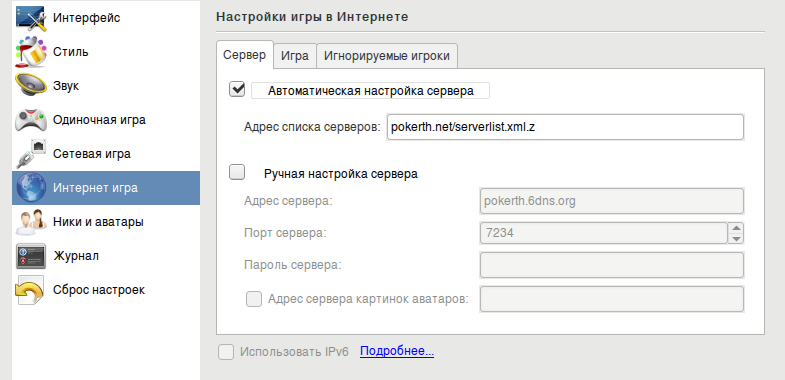Viewport: 785px width, 380px height.
Task: Select the Сетевая игра label
Action: [92, 154]
